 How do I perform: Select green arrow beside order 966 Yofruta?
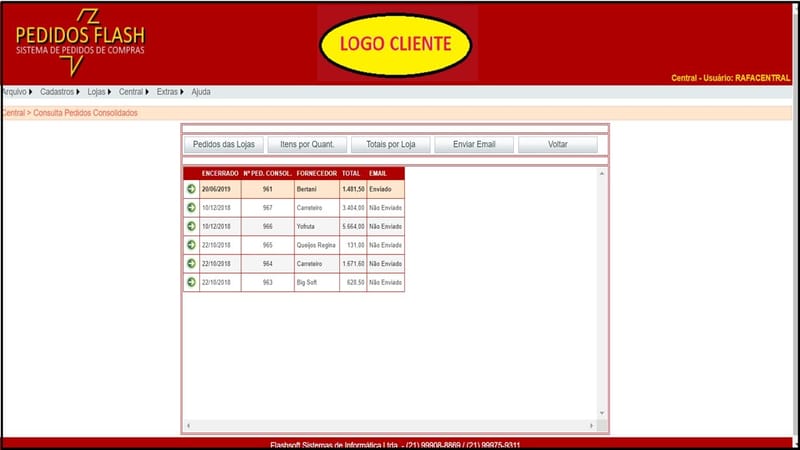click(x=191, y=226)
